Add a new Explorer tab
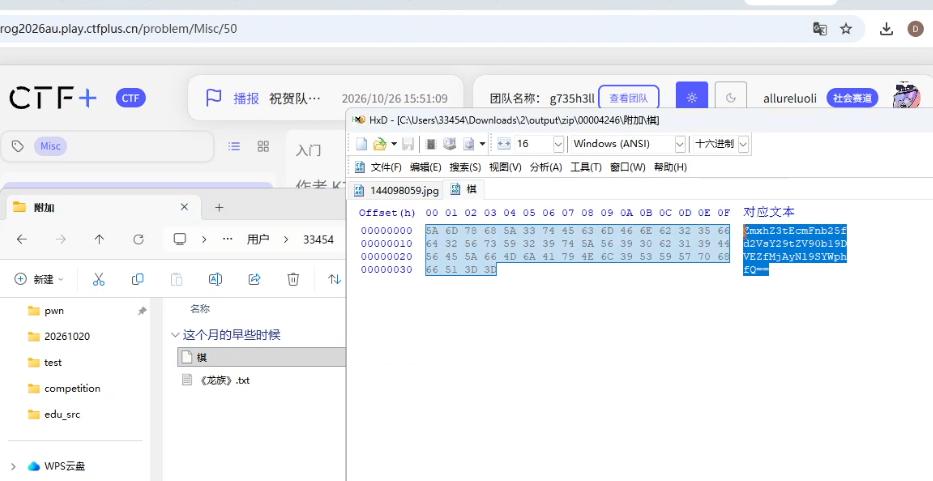The width and height of the screenshot is (933, 481). pyautogui.click(x=219, y=207)
